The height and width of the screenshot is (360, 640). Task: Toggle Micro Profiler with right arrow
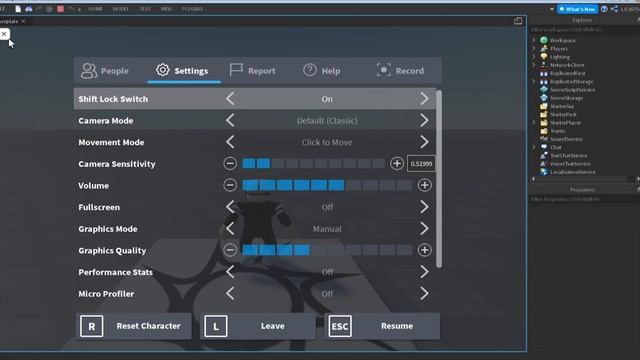pyautogui.click(x=424, y=293)
